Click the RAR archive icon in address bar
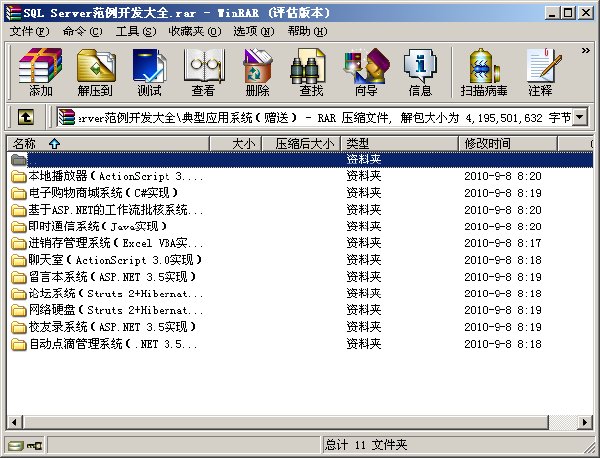The width and height of the screenshot is (600, 458). pos(67,117)
